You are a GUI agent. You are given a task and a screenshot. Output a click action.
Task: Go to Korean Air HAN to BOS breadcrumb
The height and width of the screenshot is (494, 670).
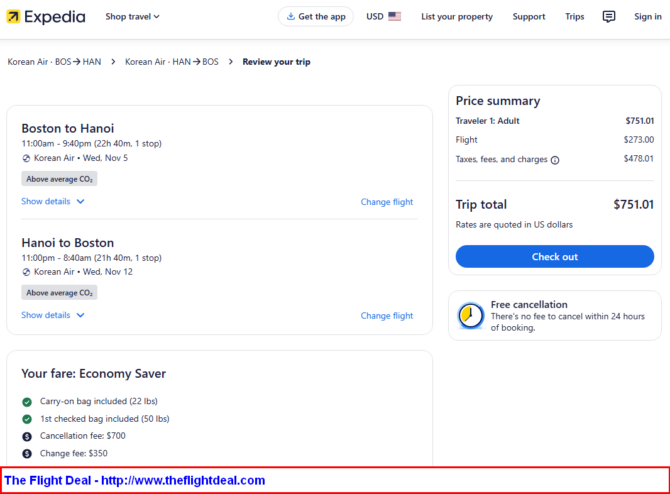[171, 62]
